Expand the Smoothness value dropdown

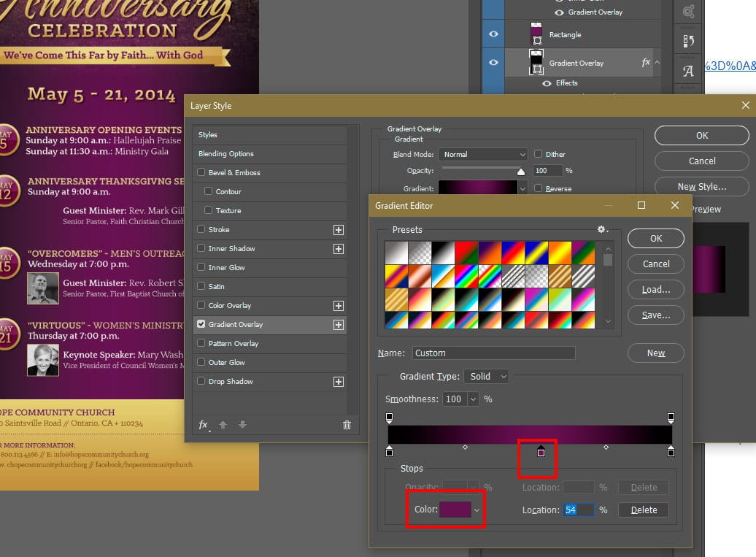474,399
